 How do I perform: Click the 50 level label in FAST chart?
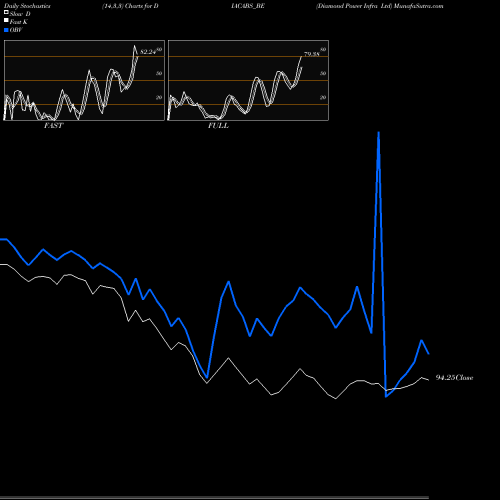[159, 73]
